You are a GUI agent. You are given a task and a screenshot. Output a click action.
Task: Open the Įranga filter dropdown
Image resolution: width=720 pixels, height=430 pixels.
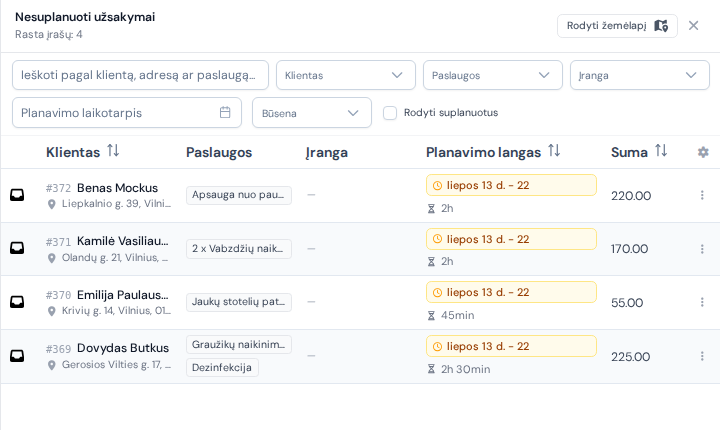(x=640, y=75)
